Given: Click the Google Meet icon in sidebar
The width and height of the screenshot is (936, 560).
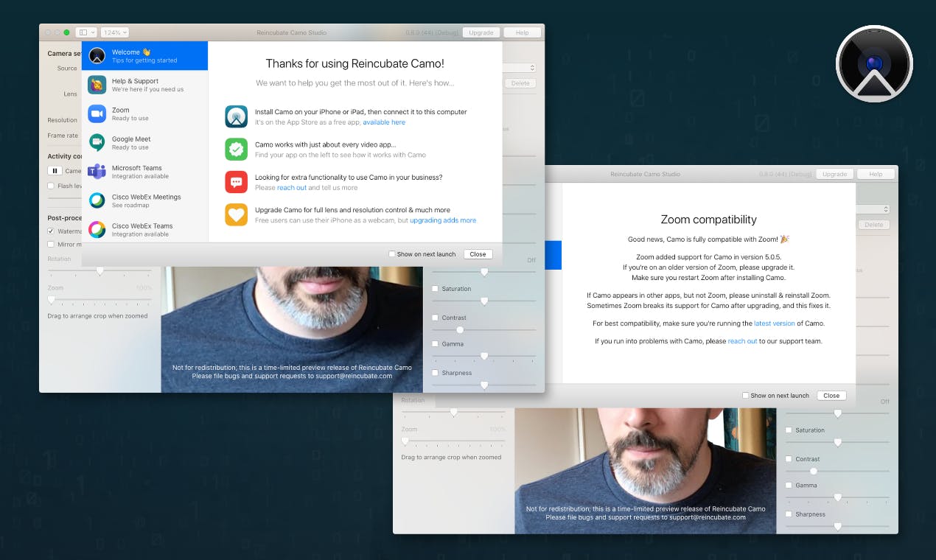Looking at the screenshot, I should click(x=97, y=142).
